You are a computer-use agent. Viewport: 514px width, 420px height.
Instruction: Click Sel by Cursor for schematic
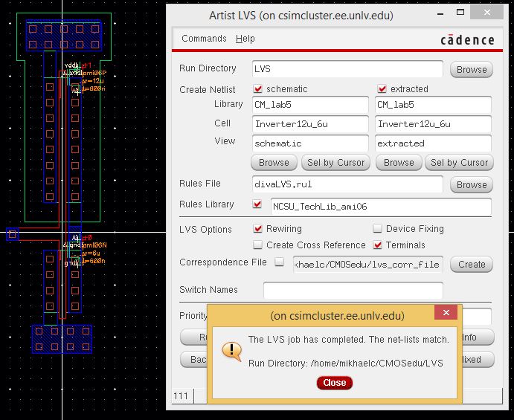pyautogui.click(x=335, y=162)
